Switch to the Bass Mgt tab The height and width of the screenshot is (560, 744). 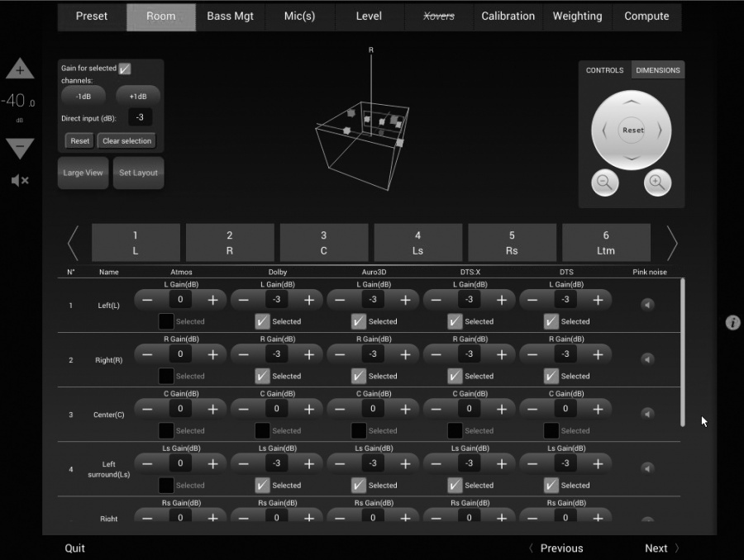[x=231, y=17]
